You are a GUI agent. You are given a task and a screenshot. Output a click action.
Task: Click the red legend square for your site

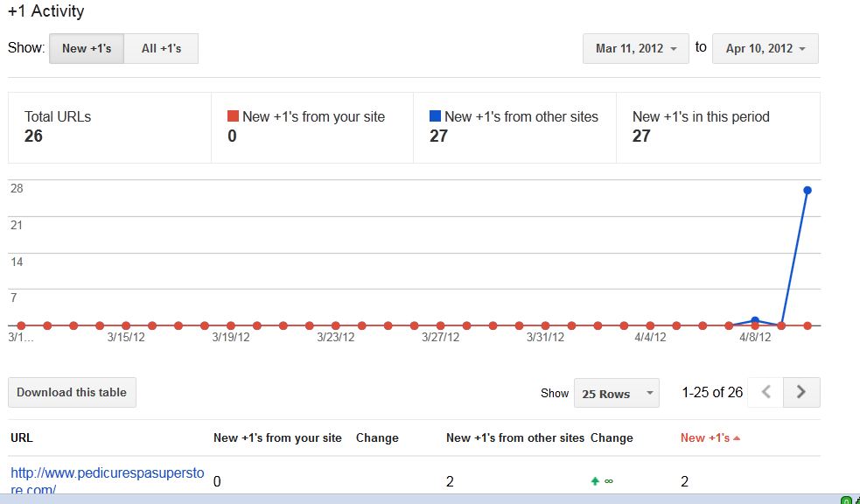click(233, 116)
